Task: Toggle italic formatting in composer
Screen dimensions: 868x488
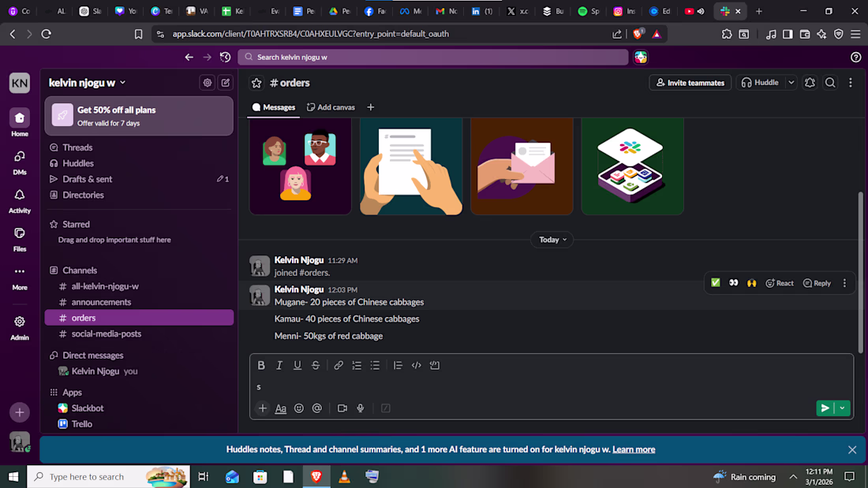Action: 279,365
